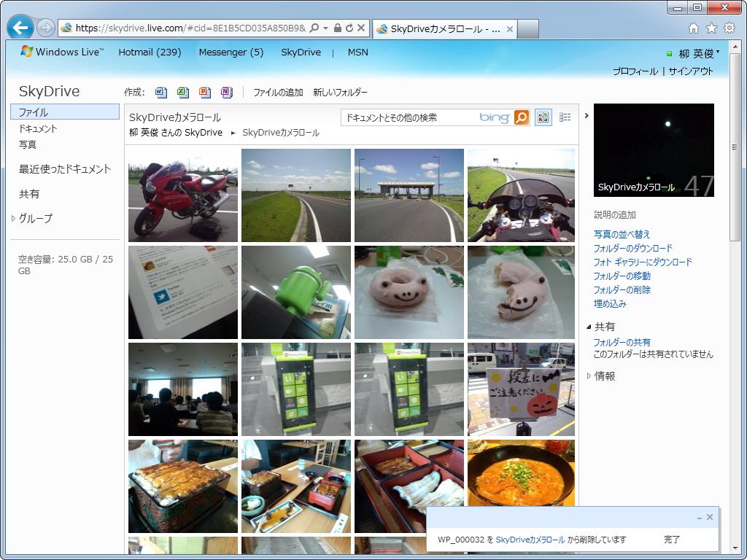Create a new PowerPoint presentation

click(204, 92)
